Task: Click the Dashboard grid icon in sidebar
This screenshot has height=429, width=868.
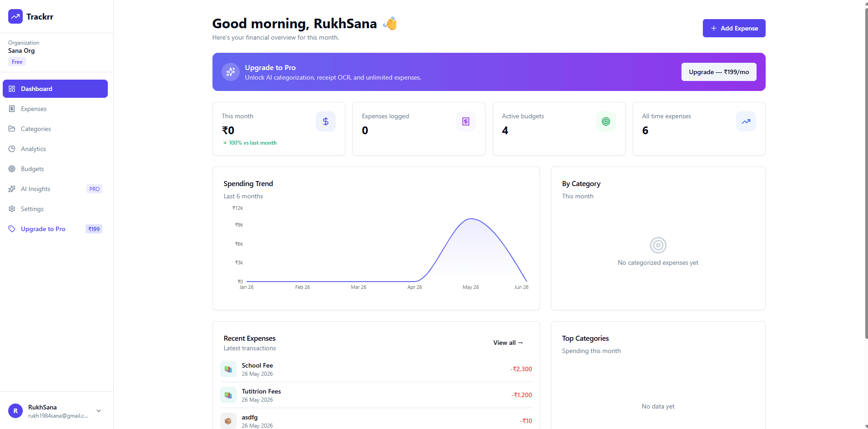Action: click(12, 89)
